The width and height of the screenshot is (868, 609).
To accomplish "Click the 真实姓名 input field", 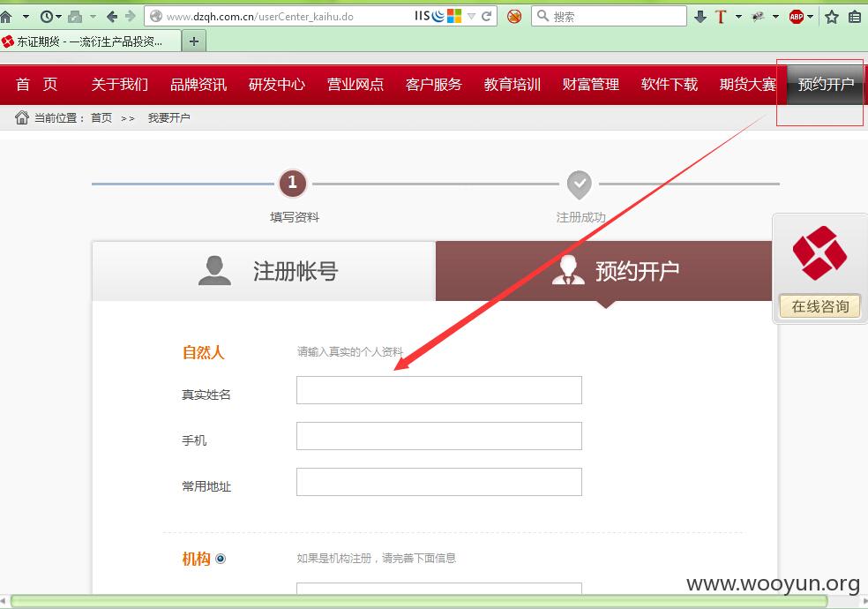I will point(439,390).
